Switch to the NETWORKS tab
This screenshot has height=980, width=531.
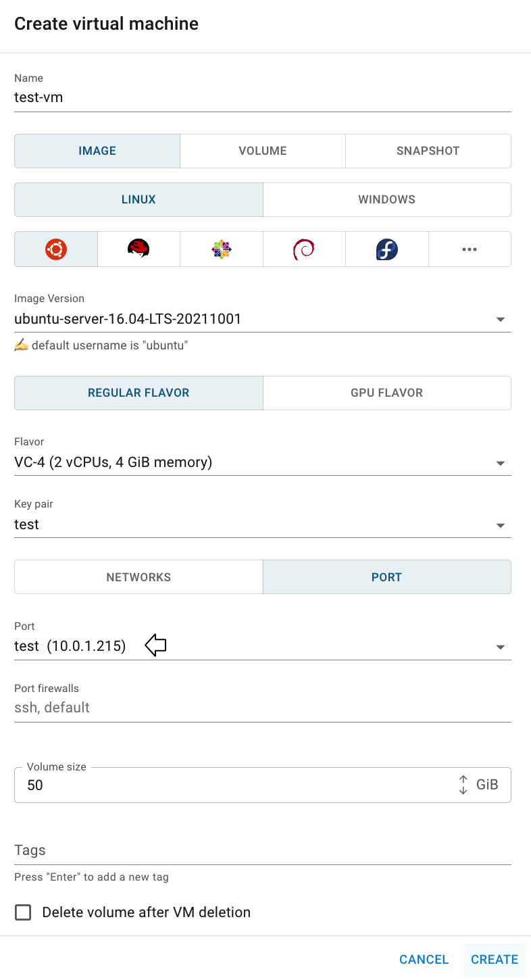click(138, 577)
